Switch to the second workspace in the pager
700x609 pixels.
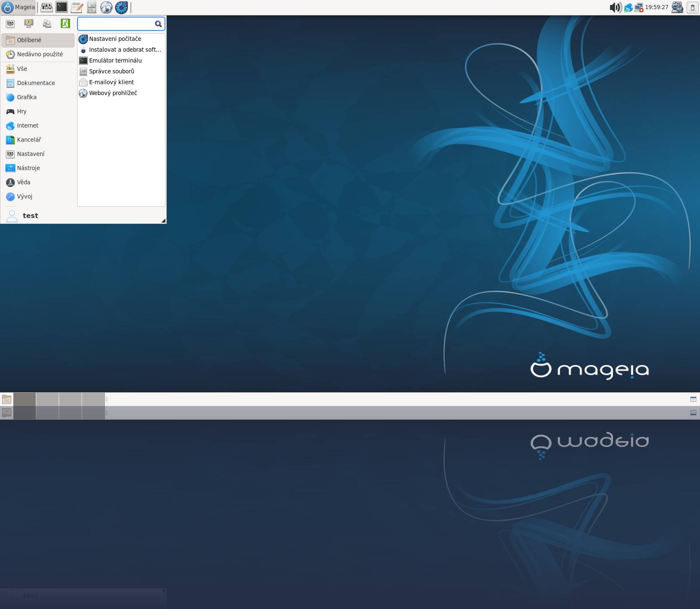47,399
